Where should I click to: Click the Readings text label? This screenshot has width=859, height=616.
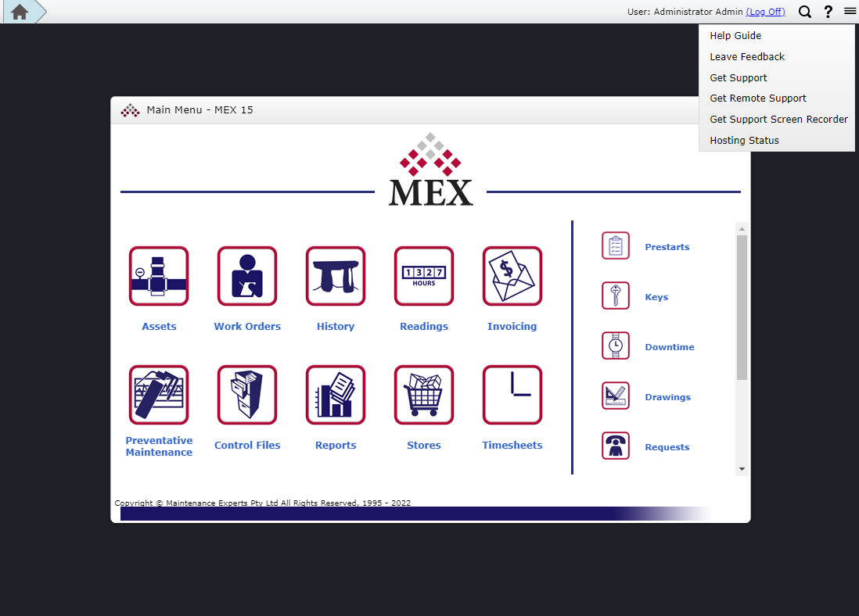coord(424,326)
